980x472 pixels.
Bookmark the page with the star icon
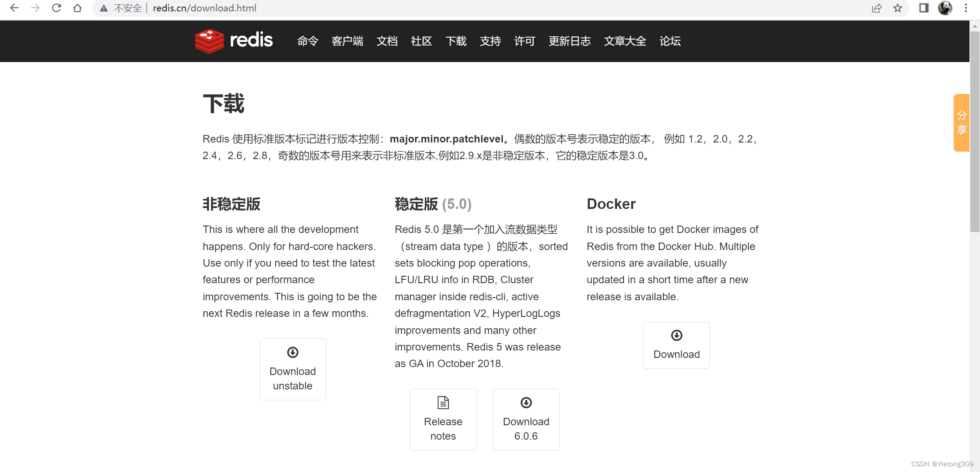click(x=898, y=8)
